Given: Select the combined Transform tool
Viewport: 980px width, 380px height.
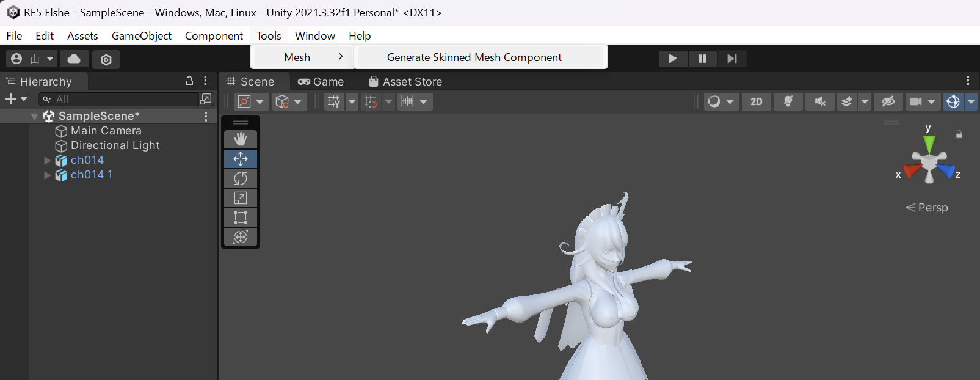Looking at the screenshot, I should pos(241,237).
